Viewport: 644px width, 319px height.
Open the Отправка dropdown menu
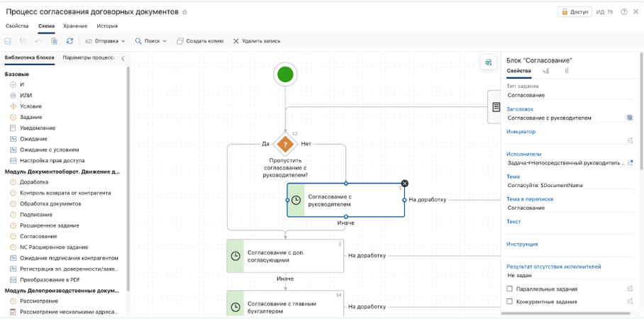point(105,41)
